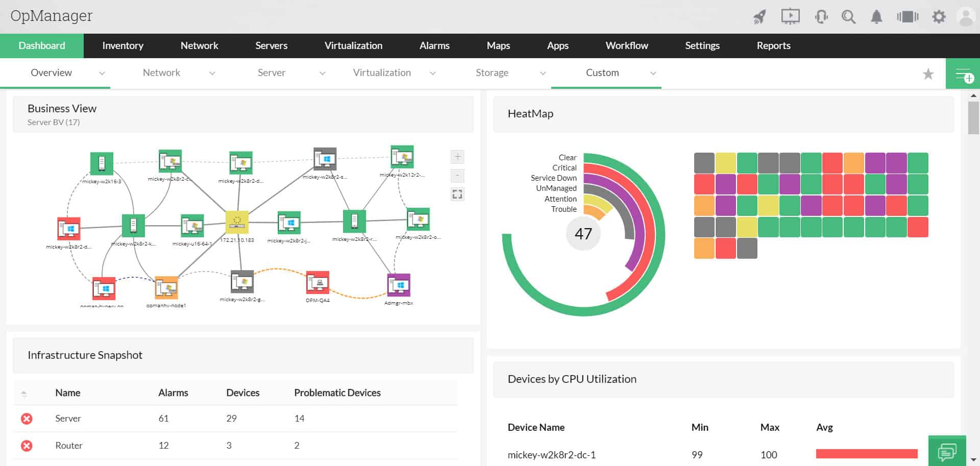Select the 172.21.10.183 yellow switch node
Viewport: 980px width, 466px height.
pyautogui.click(x=237, y=222)
